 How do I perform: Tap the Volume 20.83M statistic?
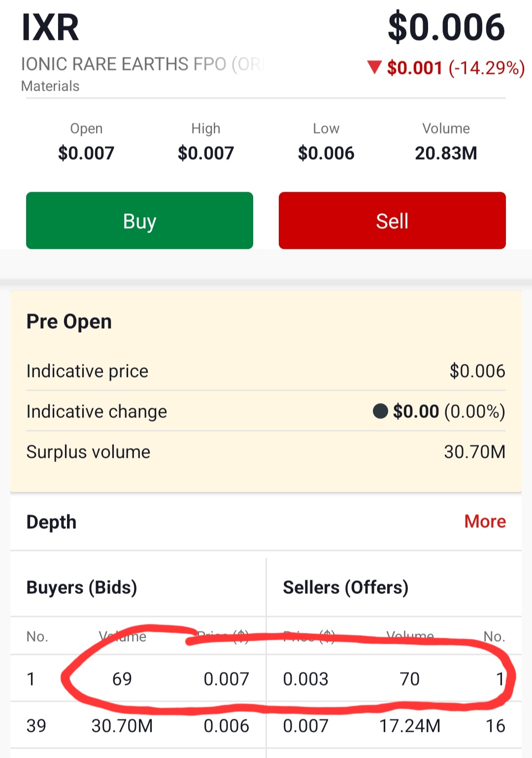(446, 142)
